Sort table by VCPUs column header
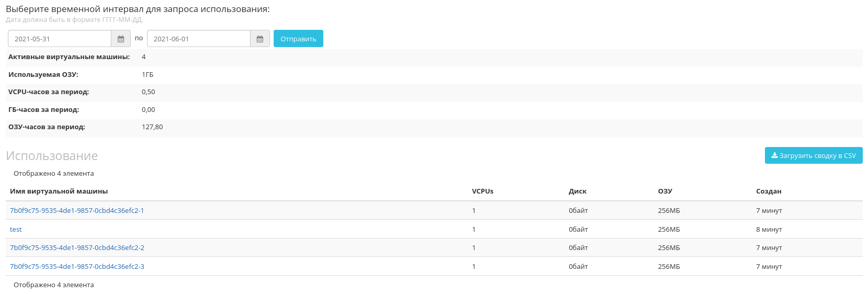The height and width of the screenshot is (294, 868). tap(482, 191)
